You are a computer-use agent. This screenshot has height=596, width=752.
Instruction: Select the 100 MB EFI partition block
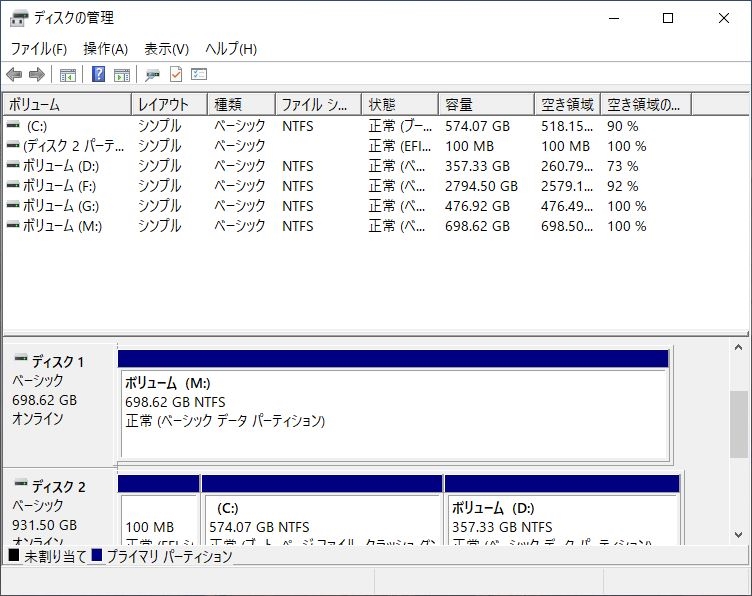(x=159, y=510)
